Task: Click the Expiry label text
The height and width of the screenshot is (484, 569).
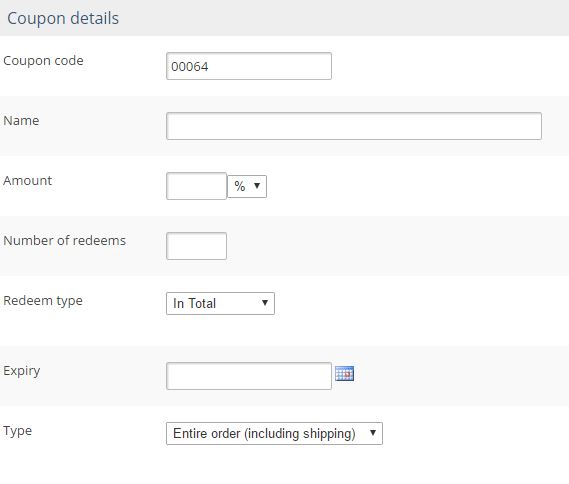Action: [x=22, y=371]
